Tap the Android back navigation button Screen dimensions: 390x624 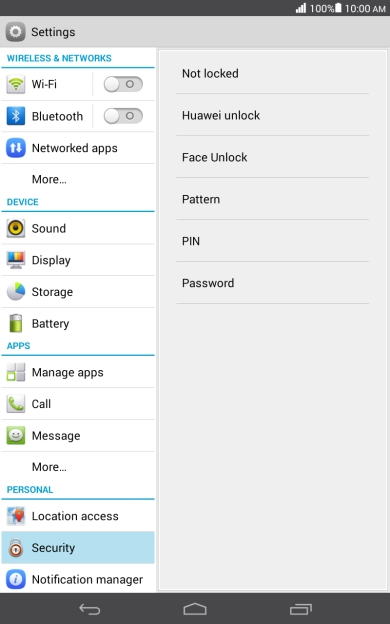90,609
